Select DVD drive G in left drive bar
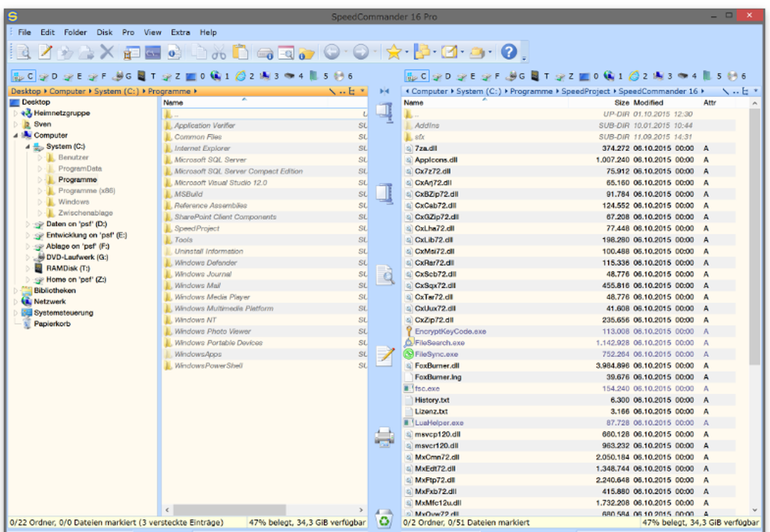This screenshot has width=770, height=532. (x=122, y=76)
